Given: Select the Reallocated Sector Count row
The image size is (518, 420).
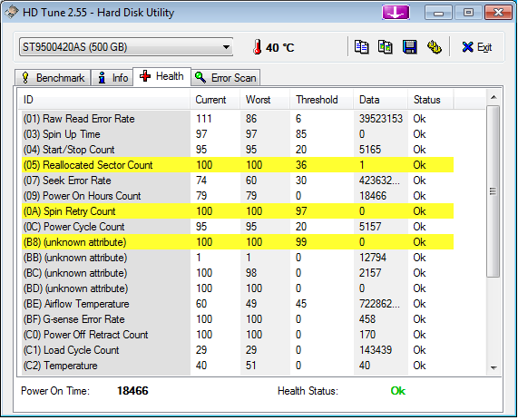Looking at the screenshot, I should (238, 165).
